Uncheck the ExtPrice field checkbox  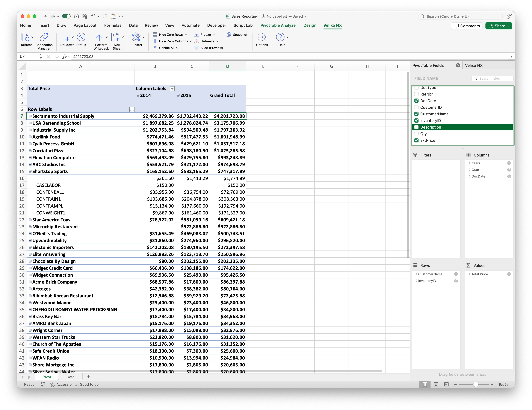416,140
